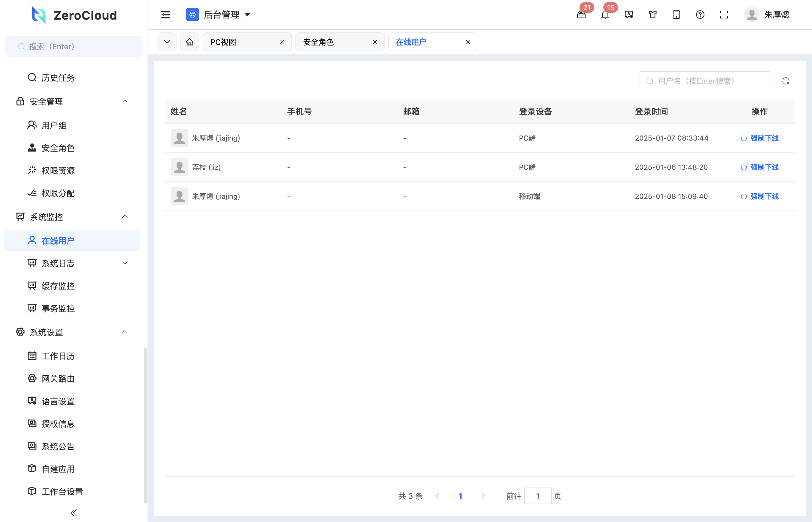This screenshot has height=522, width=812.
Task: Switch to the PC视图 tab
Action: 247,42
